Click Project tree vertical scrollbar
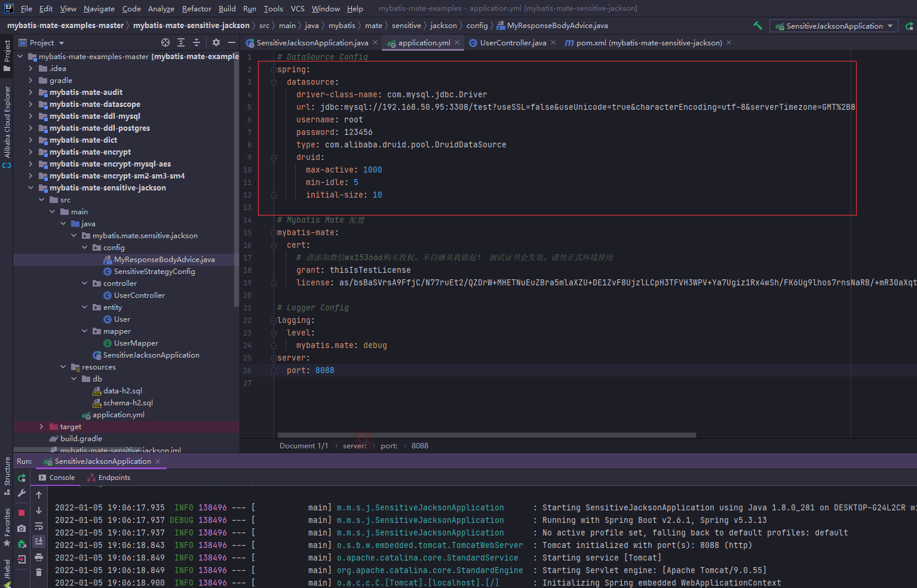 pyautogui.click(x=237, y=179)
